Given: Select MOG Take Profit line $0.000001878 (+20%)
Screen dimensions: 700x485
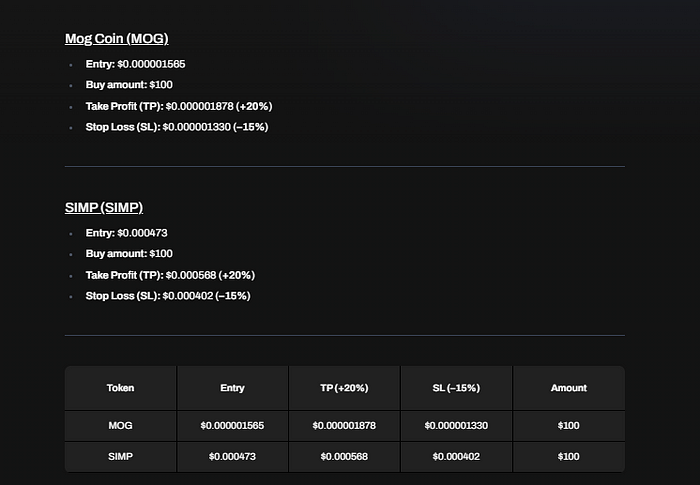Looking at the screenshot, I should [179, 106].
